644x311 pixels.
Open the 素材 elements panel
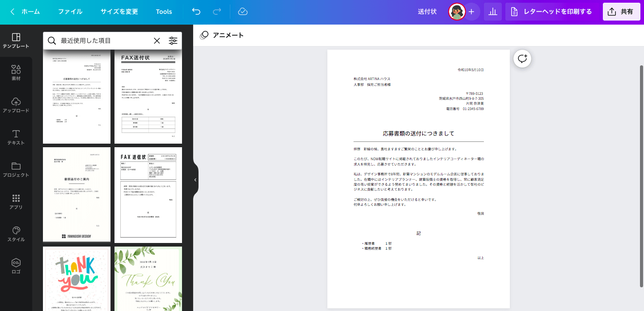point(16,72)
